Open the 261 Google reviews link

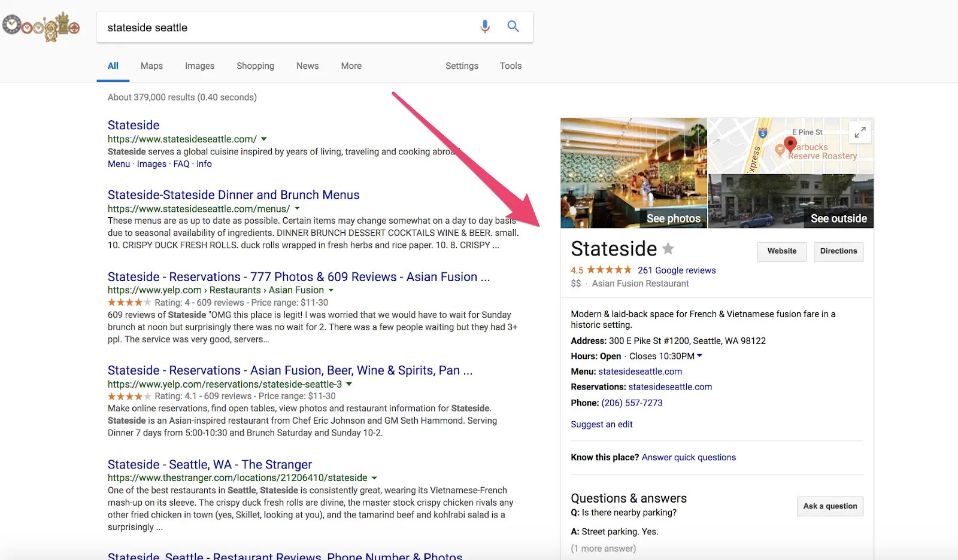677,270
